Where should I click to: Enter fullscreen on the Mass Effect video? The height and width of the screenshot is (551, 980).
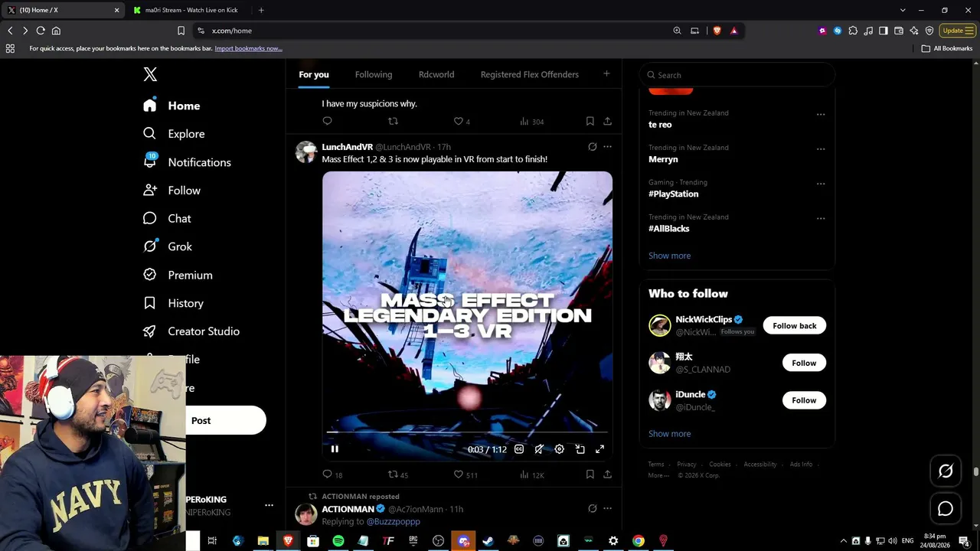(599, 449)
